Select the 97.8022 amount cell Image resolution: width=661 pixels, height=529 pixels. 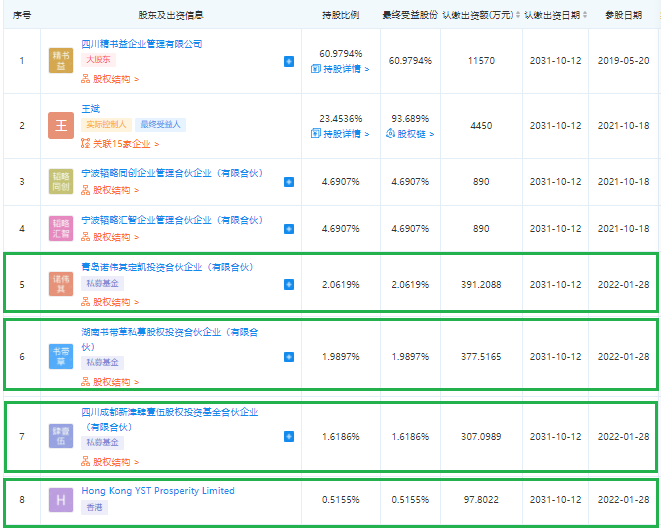pyautogui.click(x=481, y=500)
